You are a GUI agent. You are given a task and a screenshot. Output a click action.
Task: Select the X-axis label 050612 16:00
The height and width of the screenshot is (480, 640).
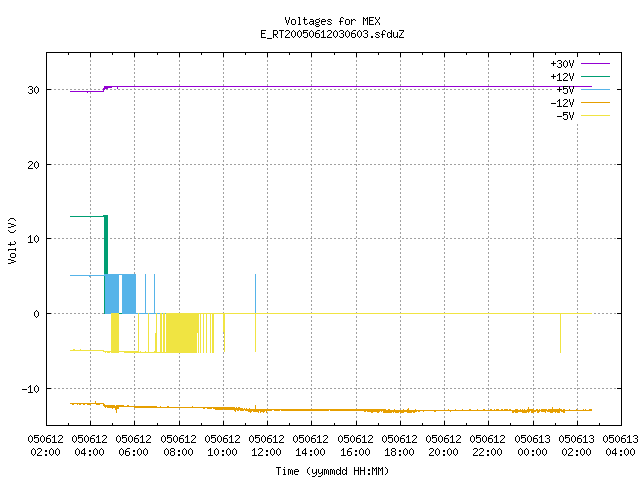[x=356, y=446]
